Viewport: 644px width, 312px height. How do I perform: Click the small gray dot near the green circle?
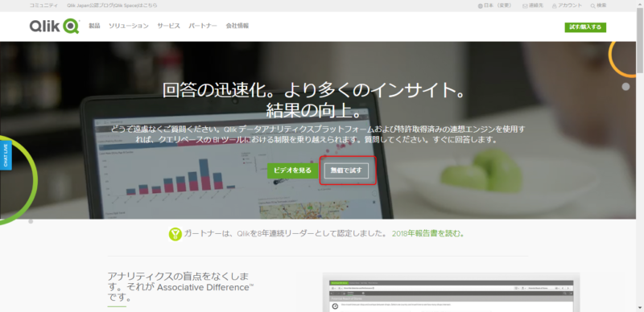click(x=31, y=222)
